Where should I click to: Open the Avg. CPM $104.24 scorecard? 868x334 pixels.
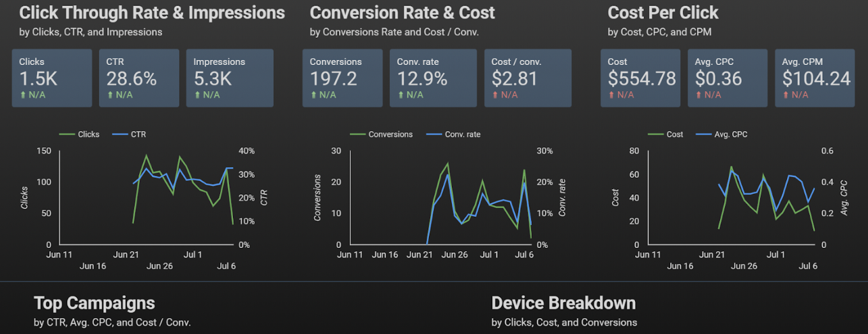816,78
